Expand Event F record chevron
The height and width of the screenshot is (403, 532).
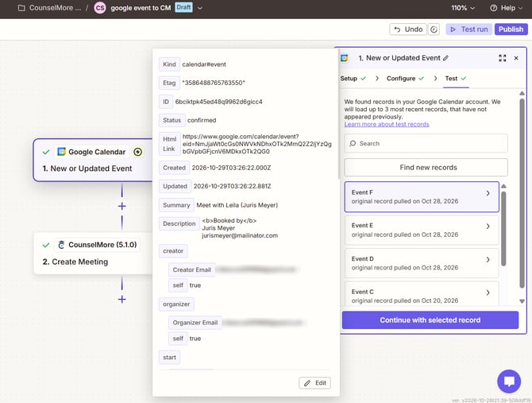[x=488, y=193]
